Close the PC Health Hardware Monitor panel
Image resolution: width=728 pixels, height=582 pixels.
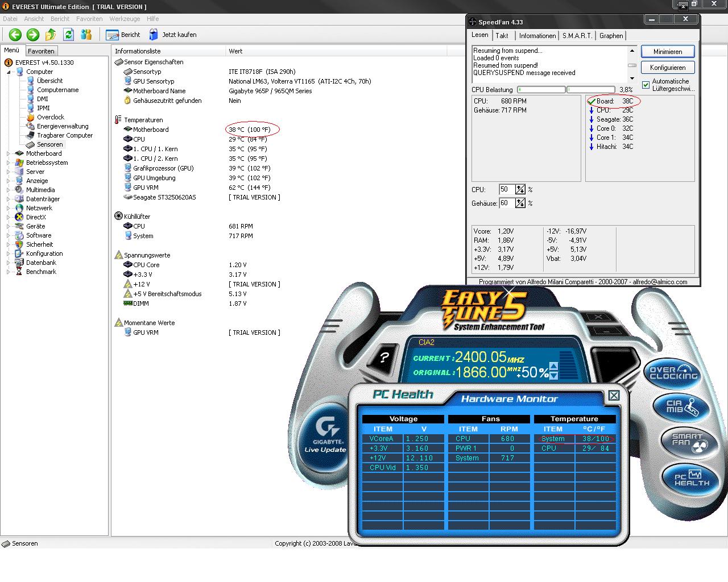click(614, 396)
